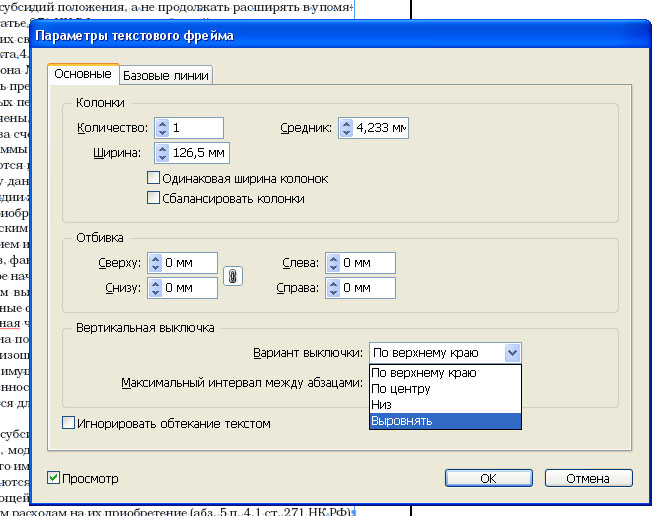Click the Слева inset field
This screenshot has height=516, width=671.
[x=368, y=263]
